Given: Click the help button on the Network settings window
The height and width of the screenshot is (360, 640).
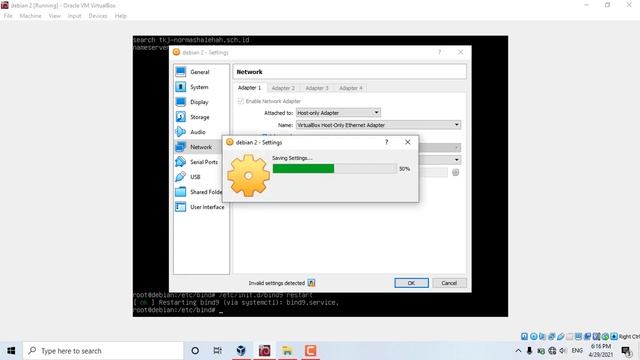Looking at the screenshot, I should pyautogui.click(x=439, y=52).
